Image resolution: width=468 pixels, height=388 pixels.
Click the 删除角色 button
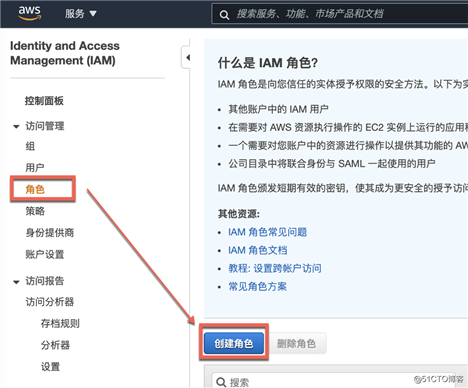[x=296, y=343]
